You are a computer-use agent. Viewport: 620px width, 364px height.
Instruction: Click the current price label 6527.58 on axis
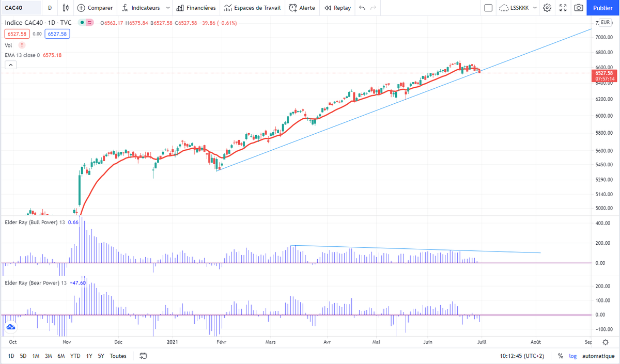604,73
